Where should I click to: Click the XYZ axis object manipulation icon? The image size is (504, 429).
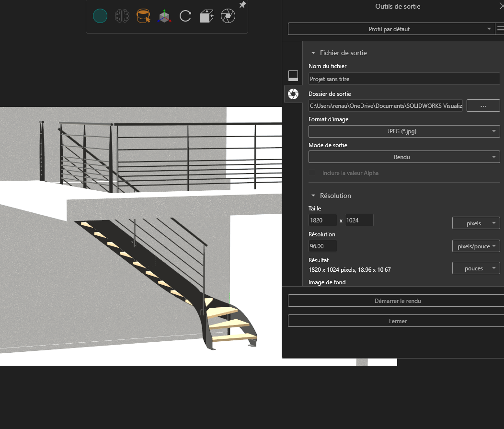164,16
